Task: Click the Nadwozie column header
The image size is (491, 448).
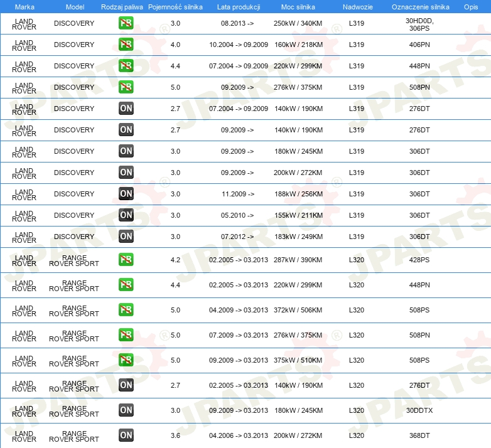Action: [358, 7]
